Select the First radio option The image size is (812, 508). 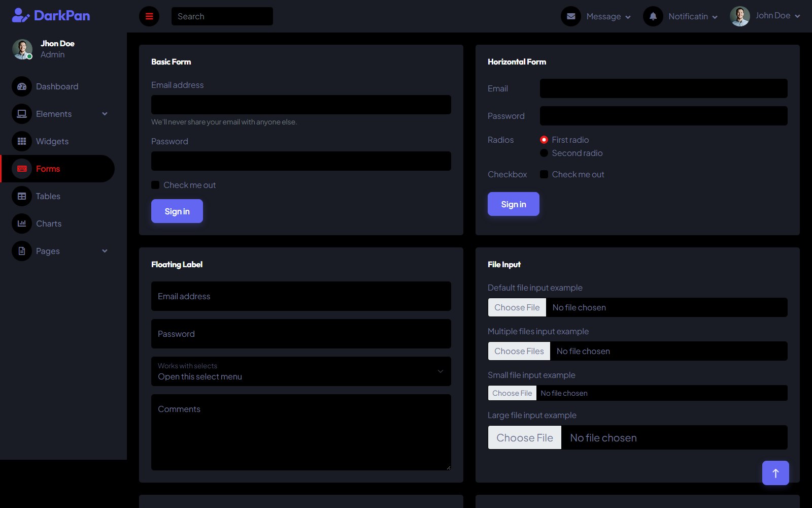click(x=544, y=140)
